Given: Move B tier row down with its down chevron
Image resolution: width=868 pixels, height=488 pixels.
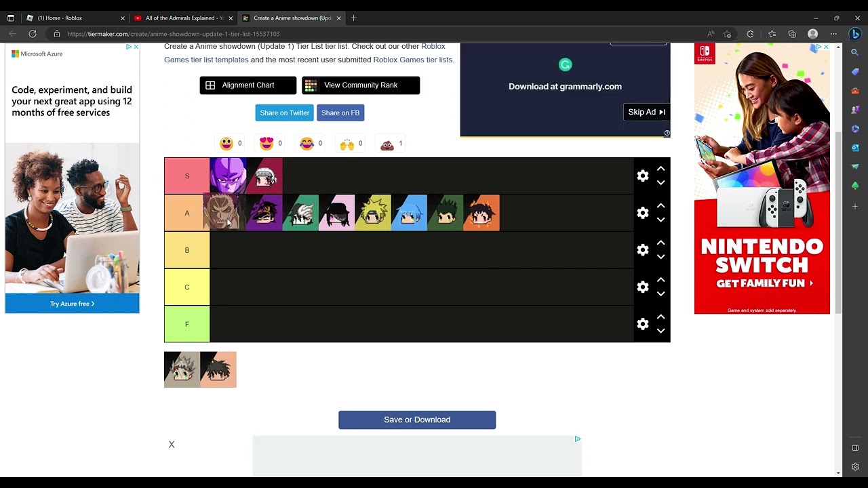Looking at the screenshot, I should click(x=660, y=257).
